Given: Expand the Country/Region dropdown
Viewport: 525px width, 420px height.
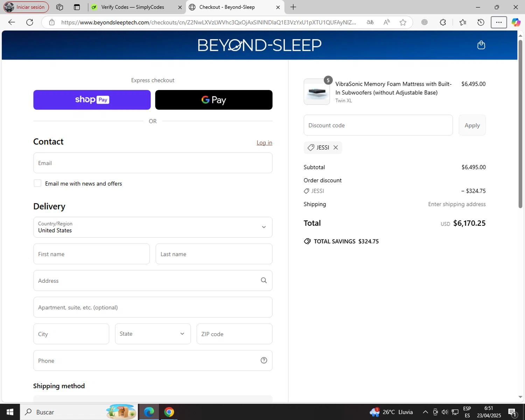Looking at the screenshot, I should (x=153, y=227).
